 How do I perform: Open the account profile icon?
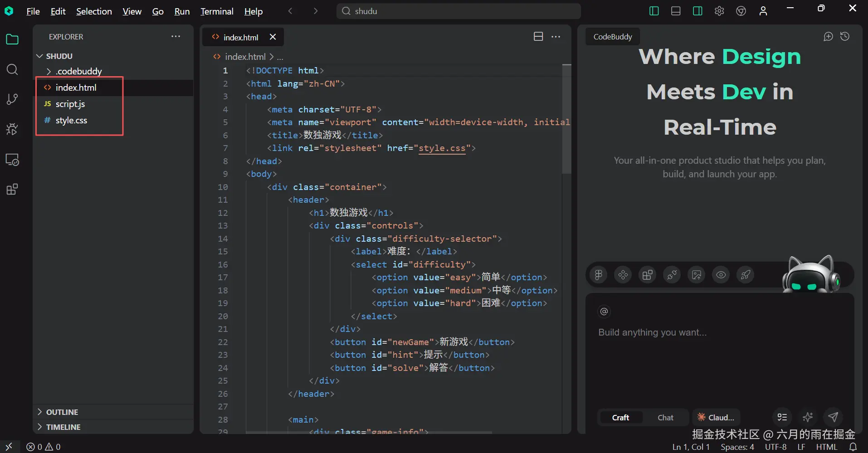(763, 11)
